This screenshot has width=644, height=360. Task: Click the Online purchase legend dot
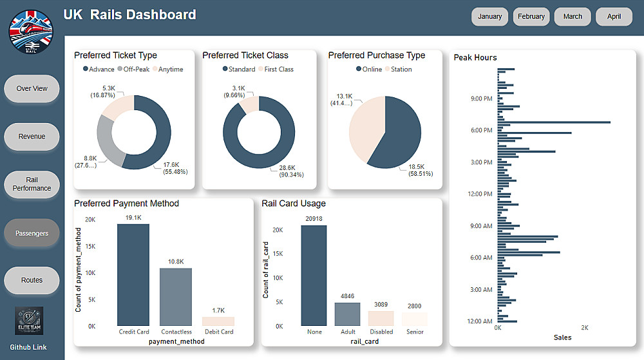(359, 69)
